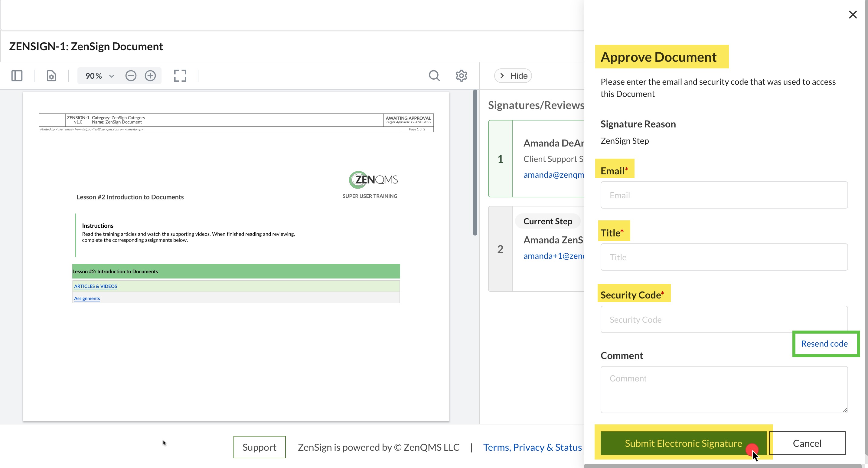This screenshot has width=868, height=468.
Task: Close the Approve Document panel with X
Action: [x=853, y=15]
